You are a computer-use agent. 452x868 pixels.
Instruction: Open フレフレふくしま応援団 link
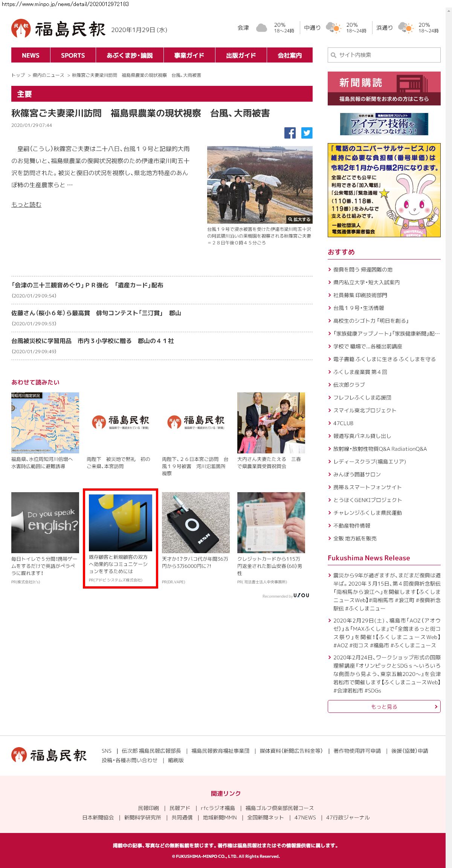coord(362,398)
